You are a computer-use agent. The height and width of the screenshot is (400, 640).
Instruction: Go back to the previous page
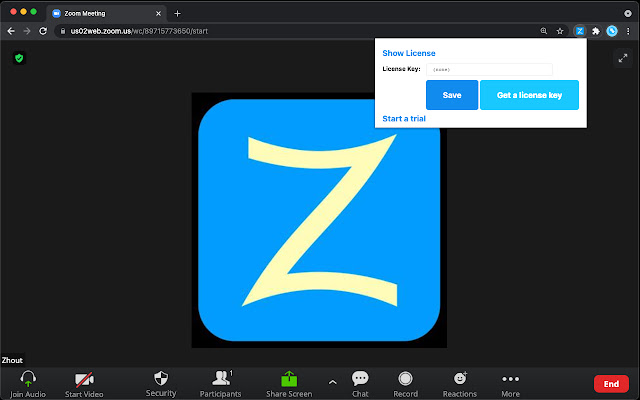pyautogui.click(x=11, y=31)
